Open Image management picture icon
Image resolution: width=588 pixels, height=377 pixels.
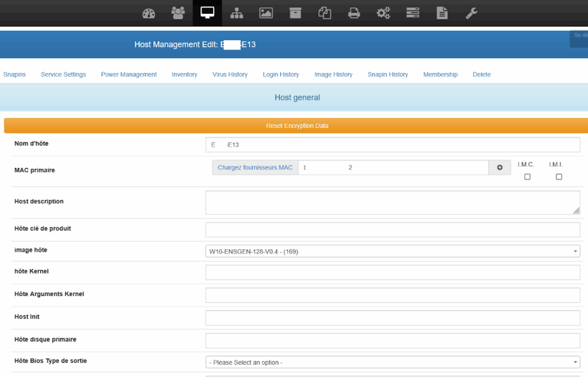(x=266, y=13)
